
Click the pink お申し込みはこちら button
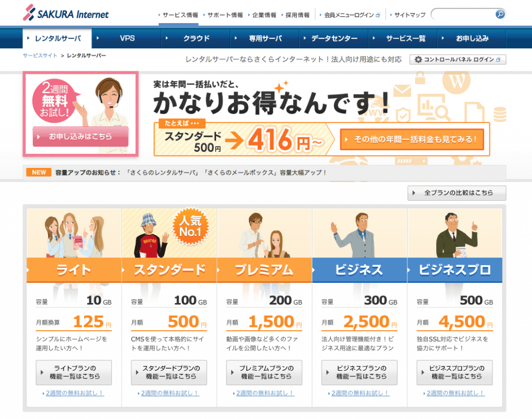[81, 137]
